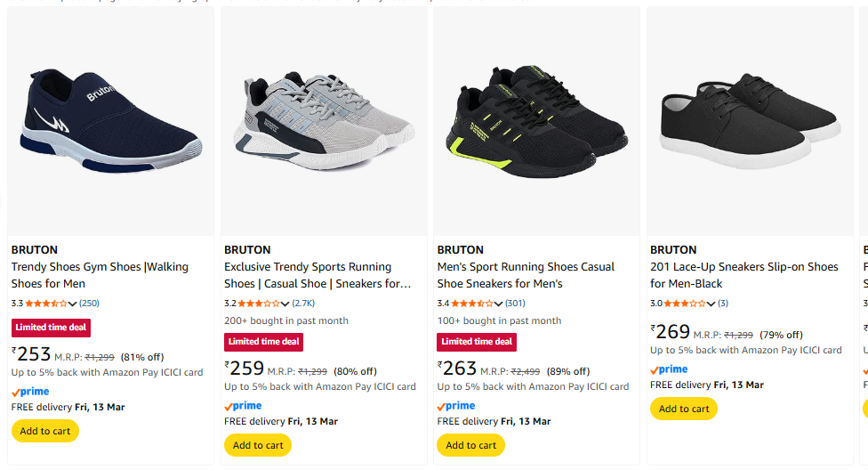Click Prime badge on navy gym shoes

point(30,391)
